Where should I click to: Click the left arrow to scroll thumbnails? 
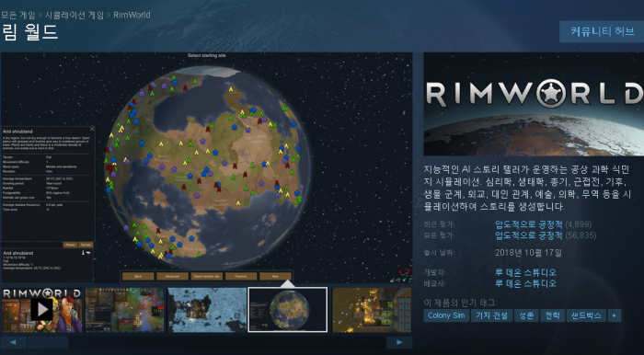coord(14,343)
